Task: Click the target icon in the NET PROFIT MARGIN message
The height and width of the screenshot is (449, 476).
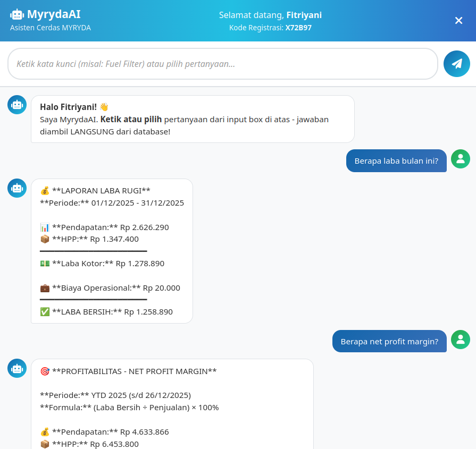Action: click(45, 371)
